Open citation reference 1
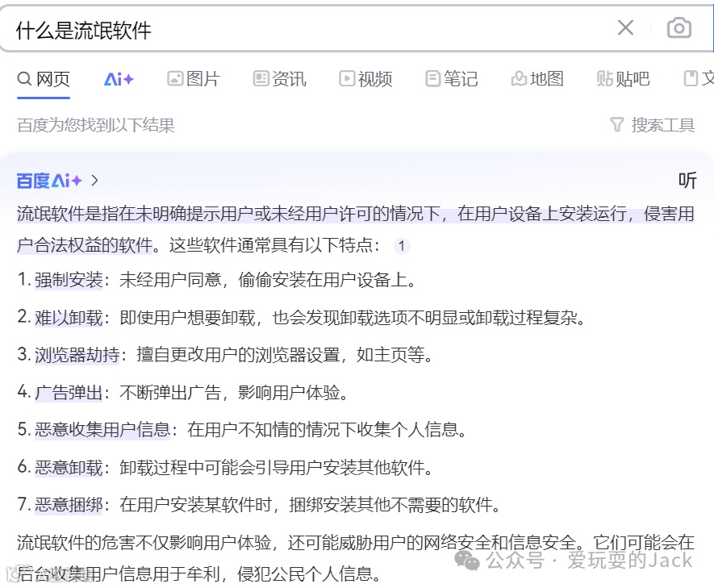 pos(402,246)
